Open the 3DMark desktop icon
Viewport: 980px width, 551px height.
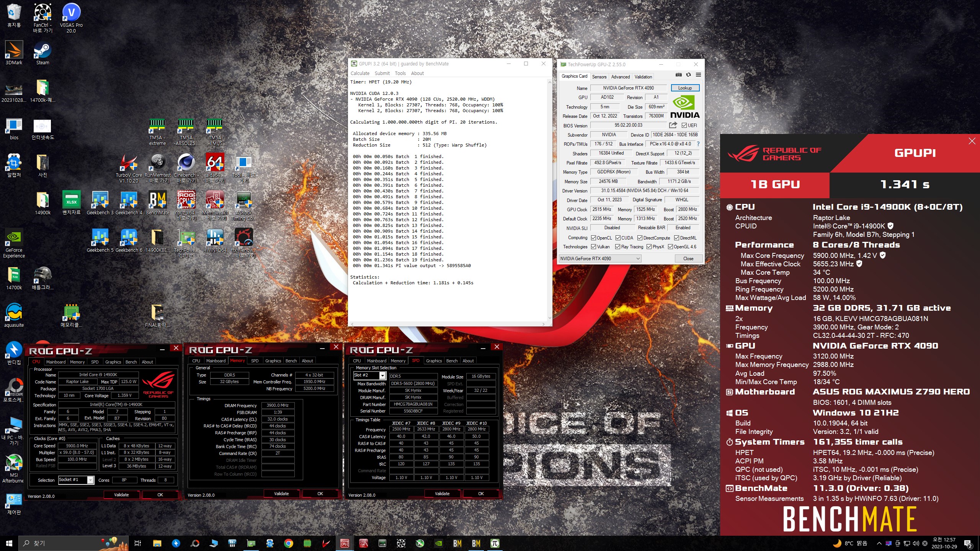(14, 53)
